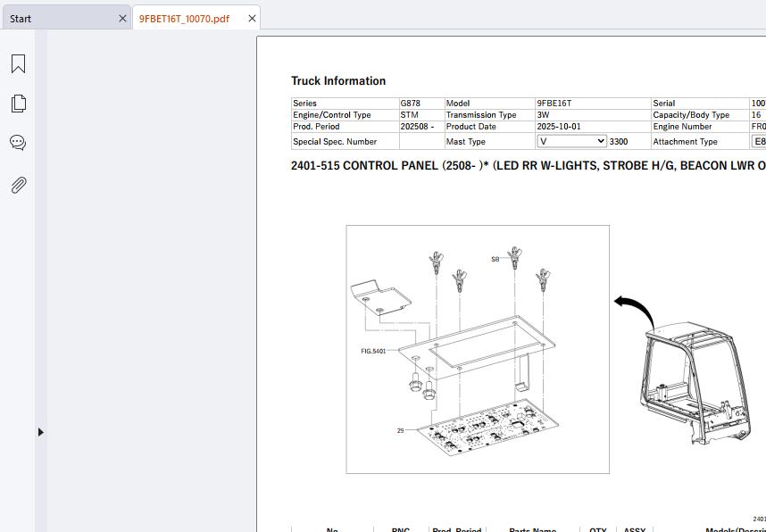Viewport: 766px width, 532px height.
Task: Click the QTY column header
Action: [x=598, y=529]
